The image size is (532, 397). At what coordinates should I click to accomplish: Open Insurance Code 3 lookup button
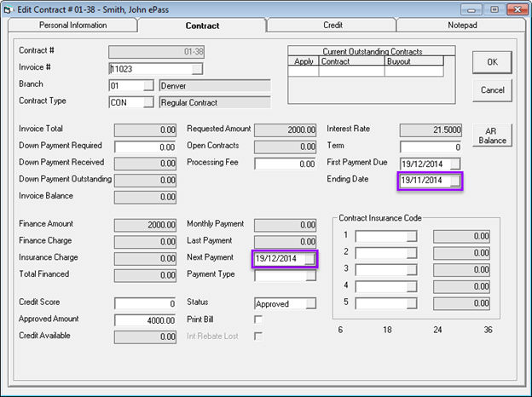click(x=412, y=270)
